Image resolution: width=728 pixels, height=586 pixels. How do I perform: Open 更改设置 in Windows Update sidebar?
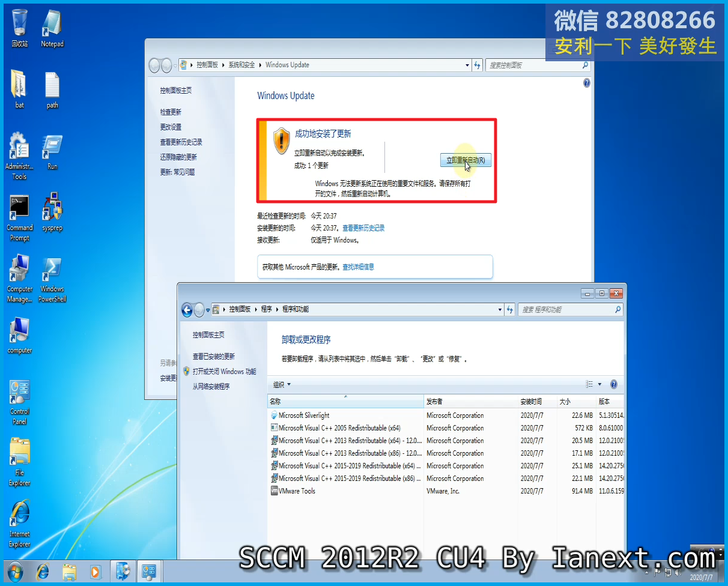pos(171,127)
